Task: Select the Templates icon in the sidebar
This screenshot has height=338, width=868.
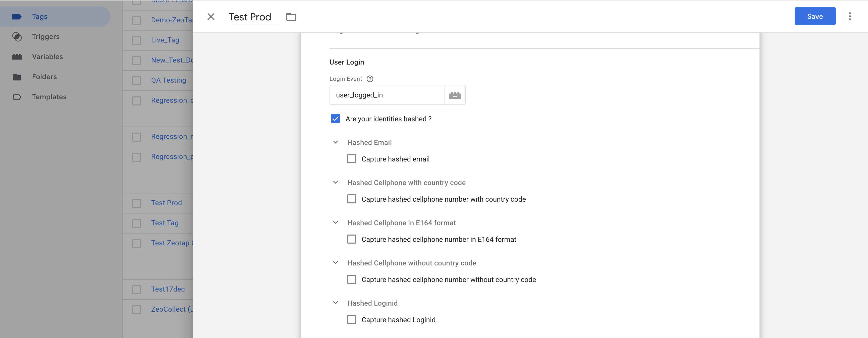Action: click(x=17, y=97)
